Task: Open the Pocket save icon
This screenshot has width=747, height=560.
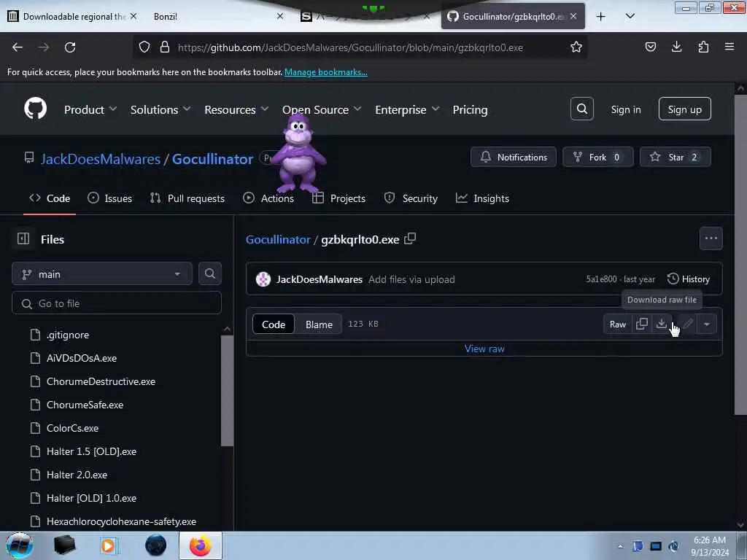Action: [x=650, y=47]
